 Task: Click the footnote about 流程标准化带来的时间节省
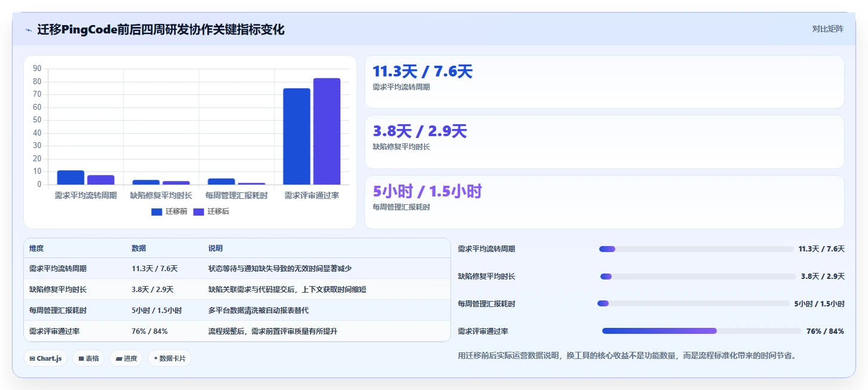[x=627, y=356]
